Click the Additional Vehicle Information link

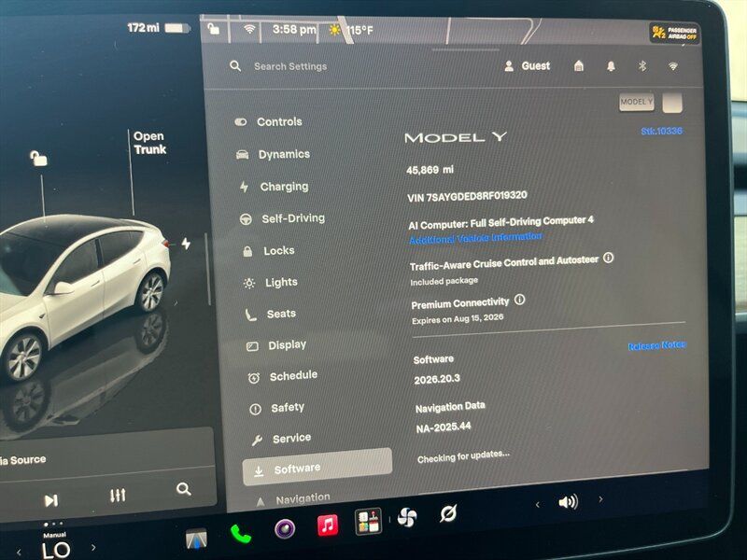coord(475,237)
